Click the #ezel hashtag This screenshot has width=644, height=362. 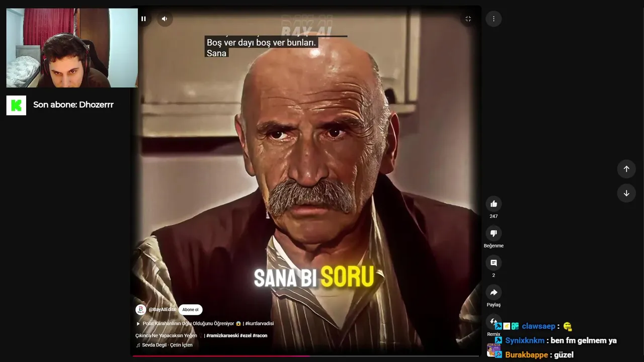pos(246,335)
